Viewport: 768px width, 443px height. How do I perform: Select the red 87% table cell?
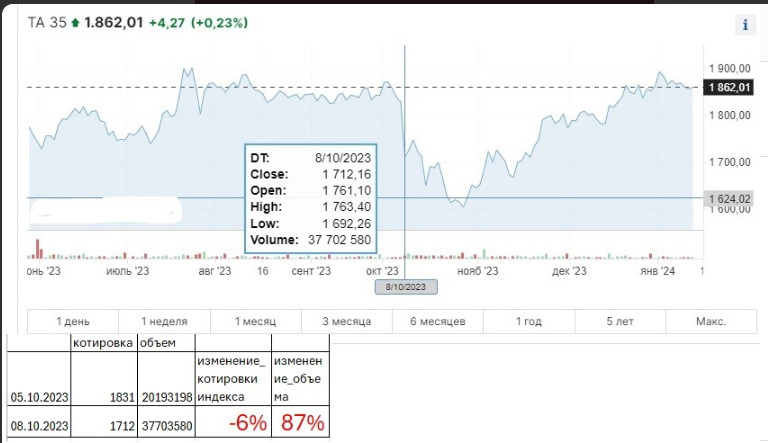(x=301, y=423)
